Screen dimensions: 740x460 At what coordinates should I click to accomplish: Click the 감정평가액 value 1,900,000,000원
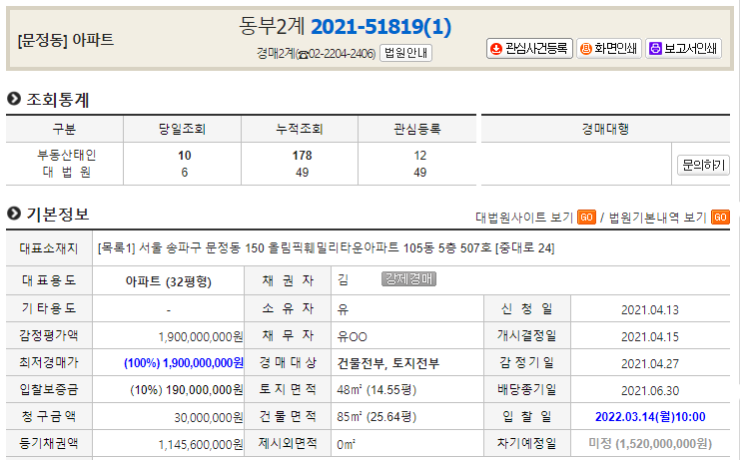(x=201, y=337)
